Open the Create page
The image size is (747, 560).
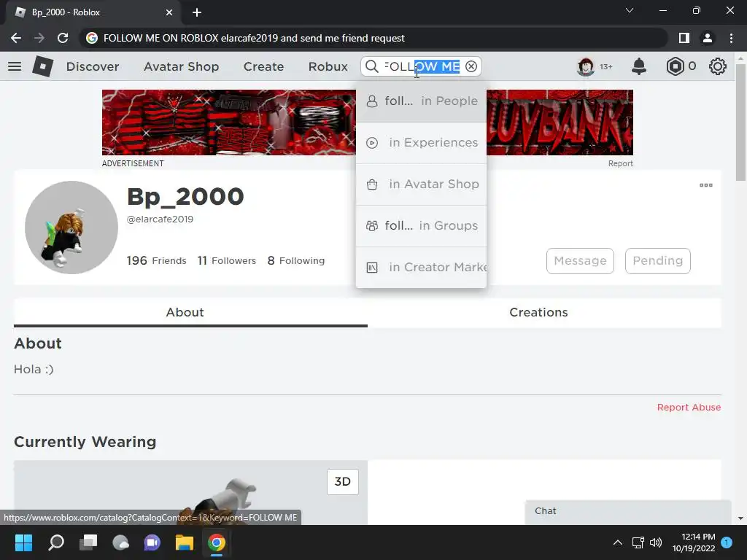(x=263, y=66)
